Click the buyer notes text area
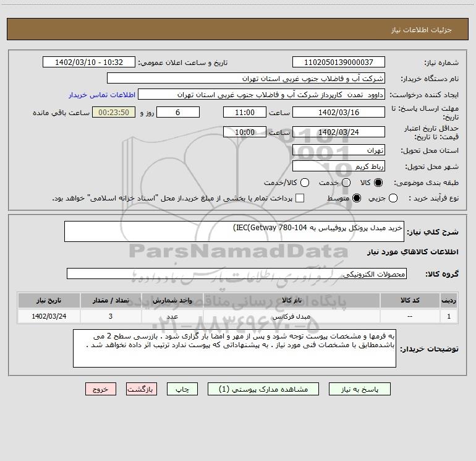This screenshot has width=476, height=461. click(x=234, y=348)
